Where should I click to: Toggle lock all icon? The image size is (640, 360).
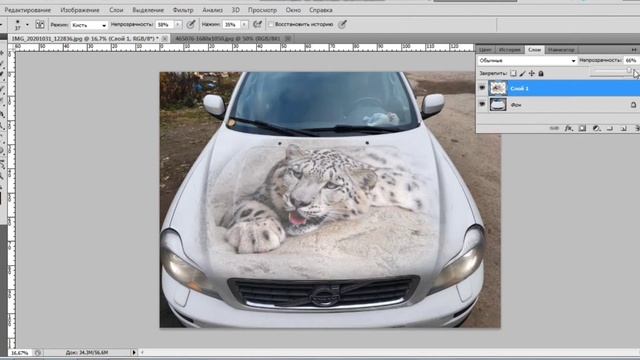pyautogui.click(x=541, y=73)
